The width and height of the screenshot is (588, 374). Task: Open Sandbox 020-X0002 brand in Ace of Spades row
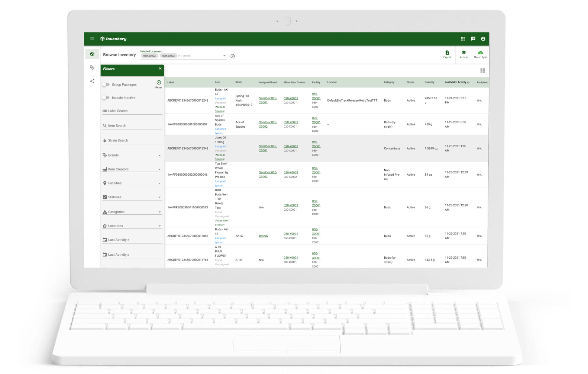tap(268, 124)
